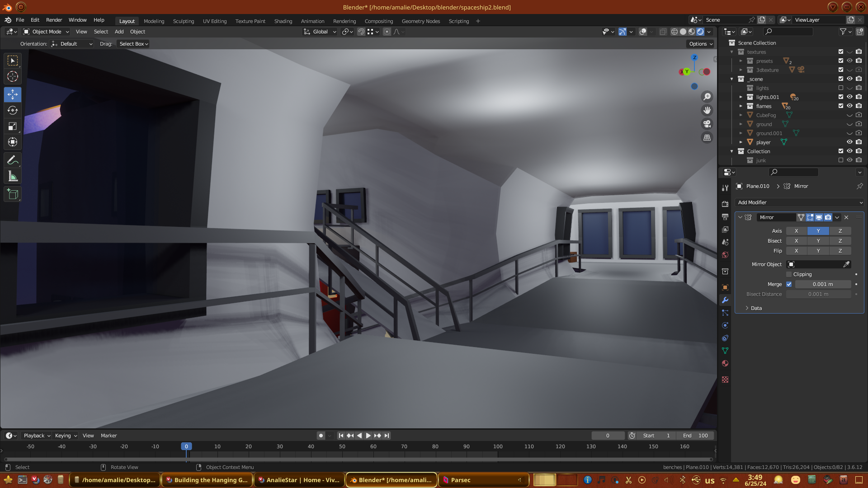Open the Add Modifier dropdown
The image size is (868, 488).
click(x=799, y=202)
